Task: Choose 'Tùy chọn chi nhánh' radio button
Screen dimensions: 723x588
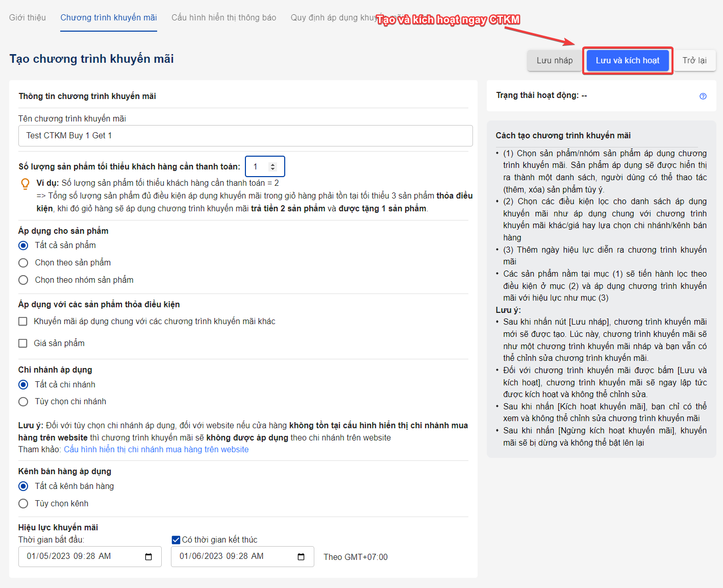Action: 23,402
